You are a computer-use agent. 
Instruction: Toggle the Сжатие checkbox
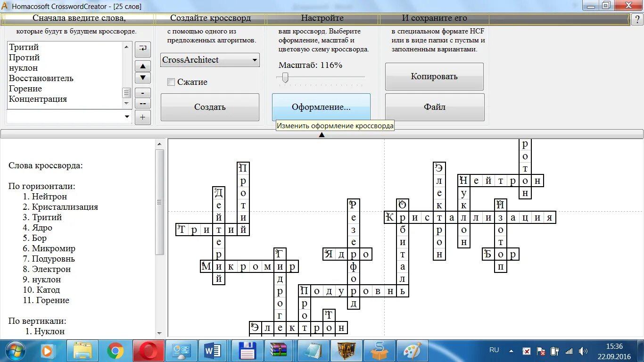[x=171, y=82]
